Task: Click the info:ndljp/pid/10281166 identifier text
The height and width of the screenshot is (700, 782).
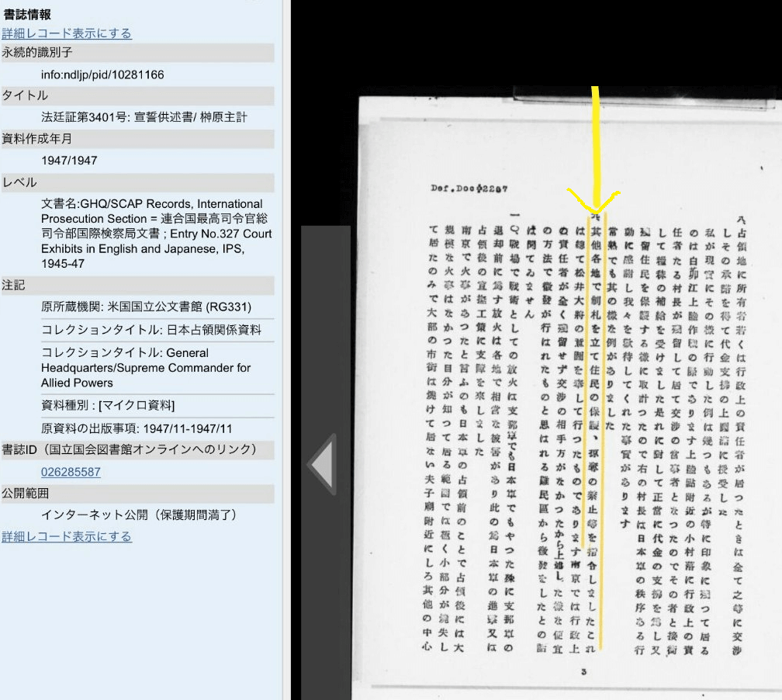Action: pyautogui.click(x=102, y=75)
